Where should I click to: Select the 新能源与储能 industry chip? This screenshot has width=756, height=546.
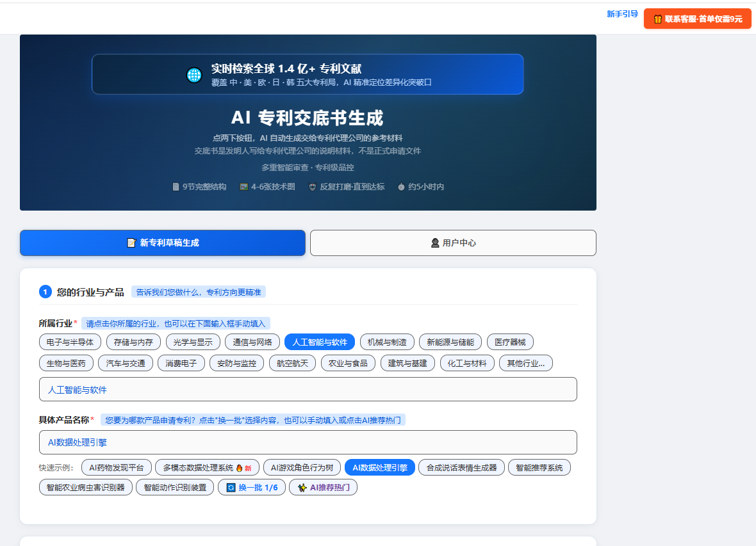coord(450,342)
